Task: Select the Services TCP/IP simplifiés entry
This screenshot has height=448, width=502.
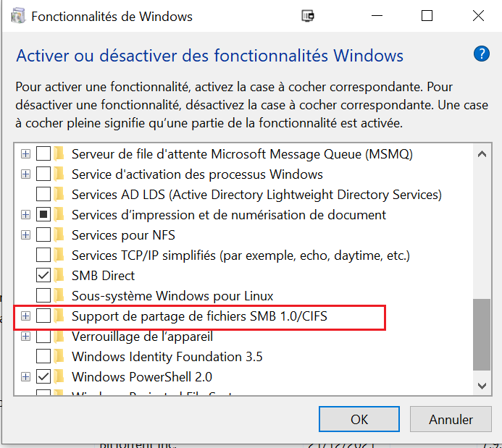Action: [x=240, y=255]
